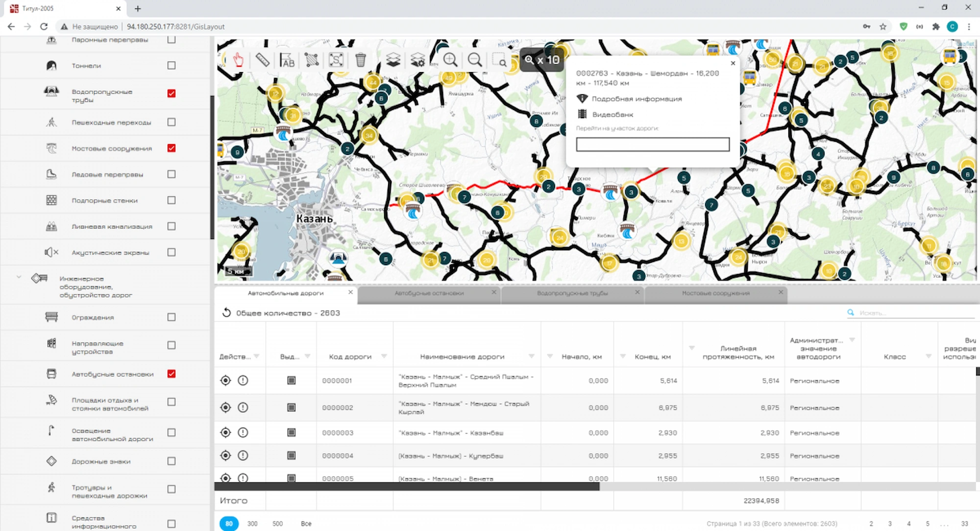Switch to the Мостовые сооружения tab
The height and width of the screenshot is (531, 980).
715,293
